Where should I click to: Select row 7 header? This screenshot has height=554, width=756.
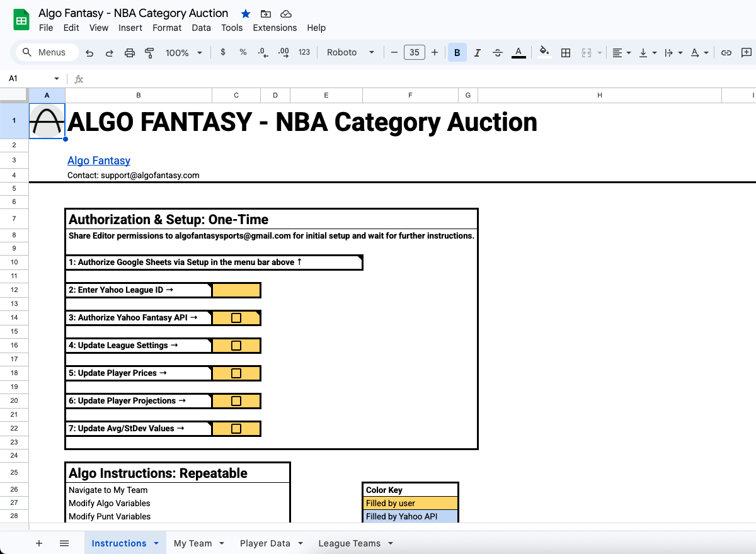[14, 219]
